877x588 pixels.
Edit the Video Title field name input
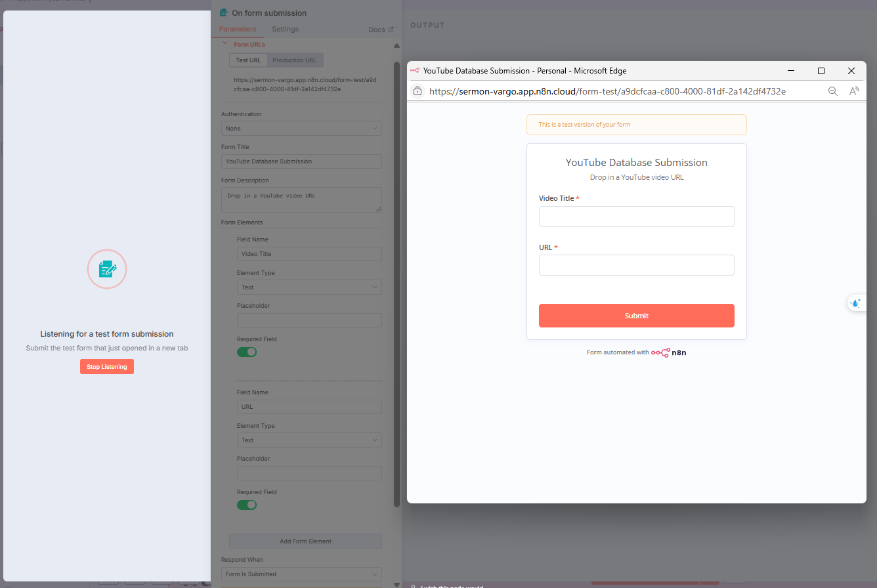pos(309,254)
